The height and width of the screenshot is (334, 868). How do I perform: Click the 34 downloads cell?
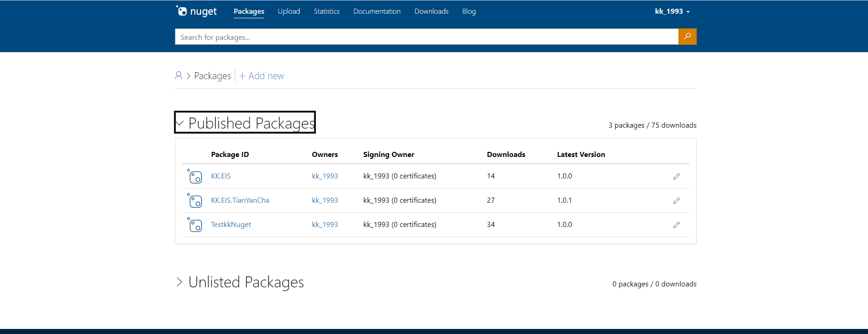tap(491, 225)
